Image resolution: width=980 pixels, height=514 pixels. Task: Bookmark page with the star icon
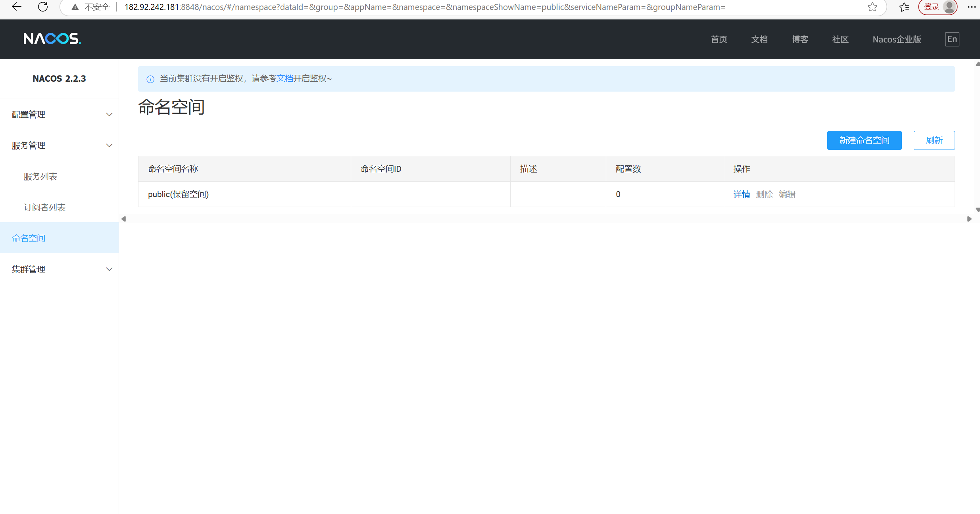click(872, 7)
